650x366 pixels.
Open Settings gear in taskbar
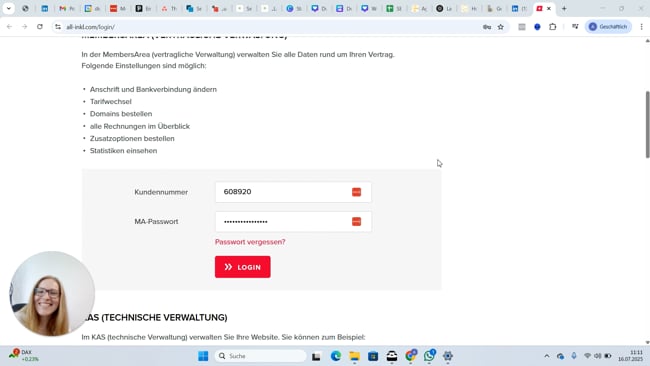click(x=448, y=356)
